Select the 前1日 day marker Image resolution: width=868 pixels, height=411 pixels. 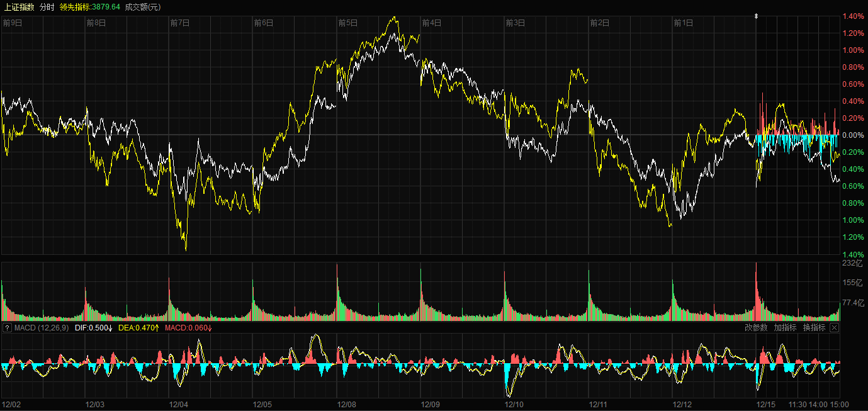pyautogui.click(x=683, y=23)
